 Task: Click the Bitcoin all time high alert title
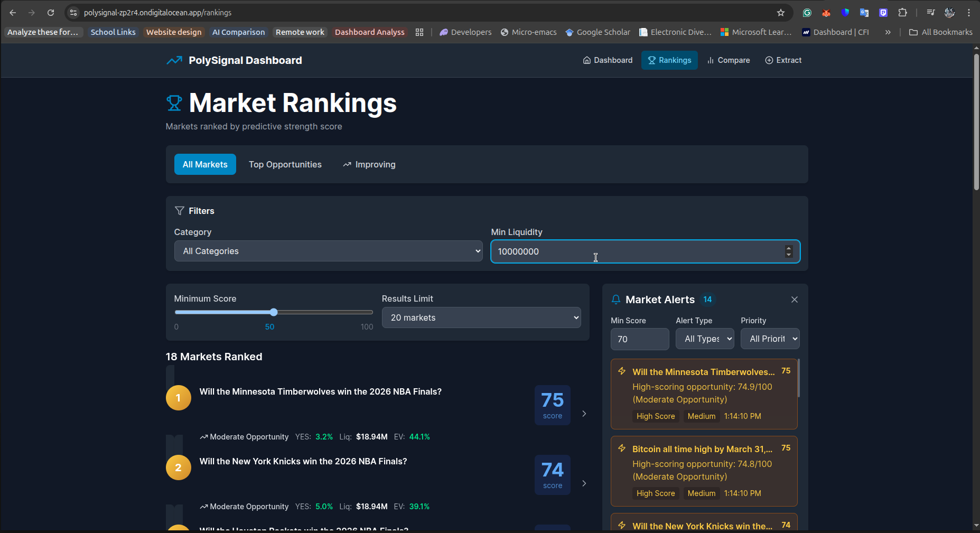702,449
